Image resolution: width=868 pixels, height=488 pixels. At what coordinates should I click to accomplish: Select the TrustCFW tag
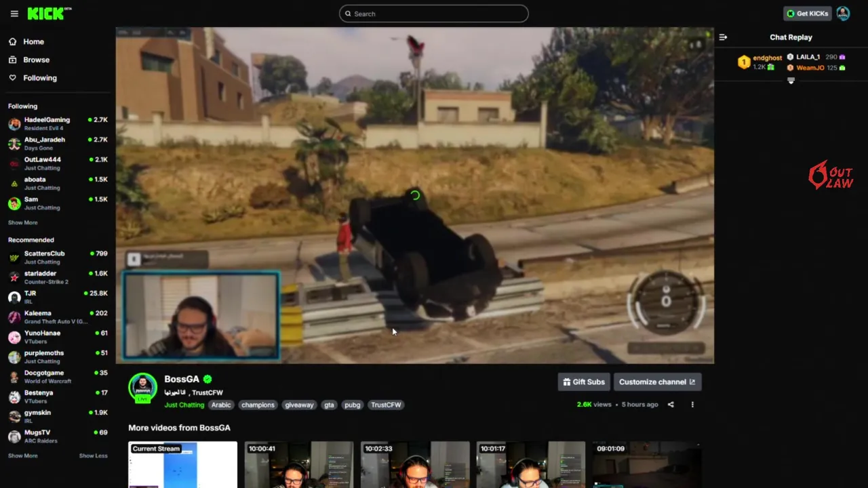click(386, 405)
